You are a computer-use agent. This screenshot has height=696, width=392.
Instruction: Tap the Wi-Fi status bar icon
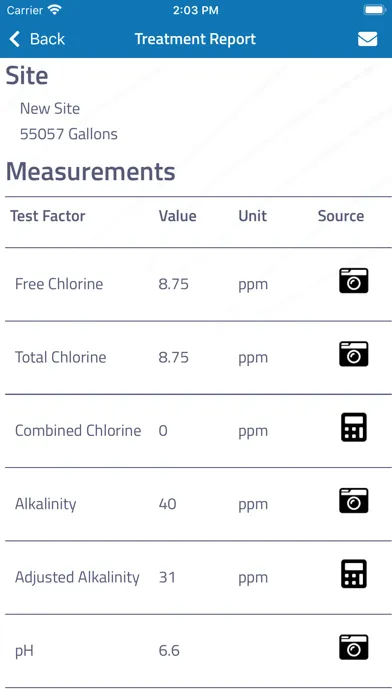(55, 10)
